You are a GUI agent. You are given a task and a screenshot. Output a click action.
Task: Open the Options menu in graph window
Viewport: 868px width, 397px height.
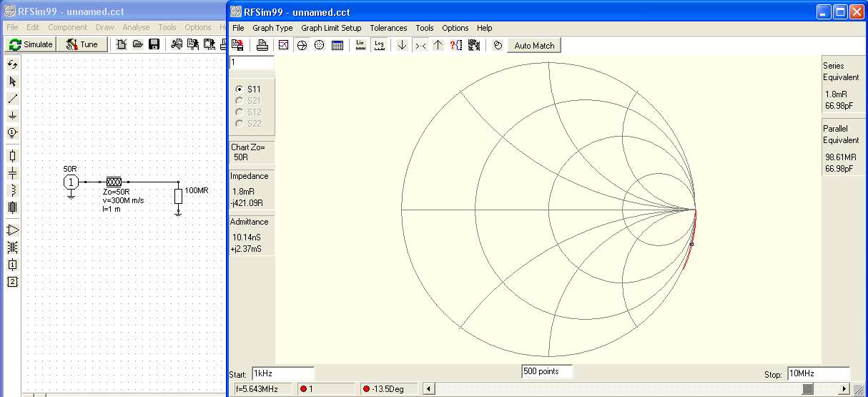click(x=455, y=28)
